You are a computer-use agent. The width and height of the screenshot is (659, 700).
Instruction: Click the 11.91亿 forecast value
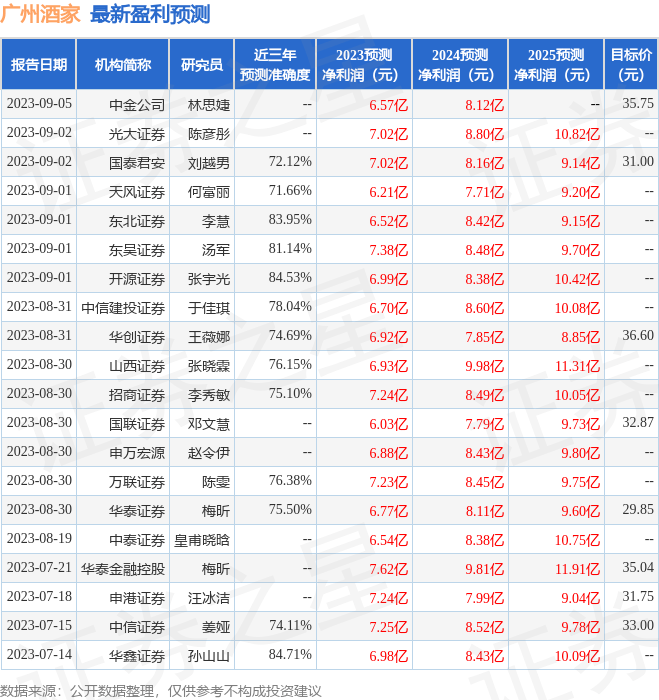[x=577, y=569]
